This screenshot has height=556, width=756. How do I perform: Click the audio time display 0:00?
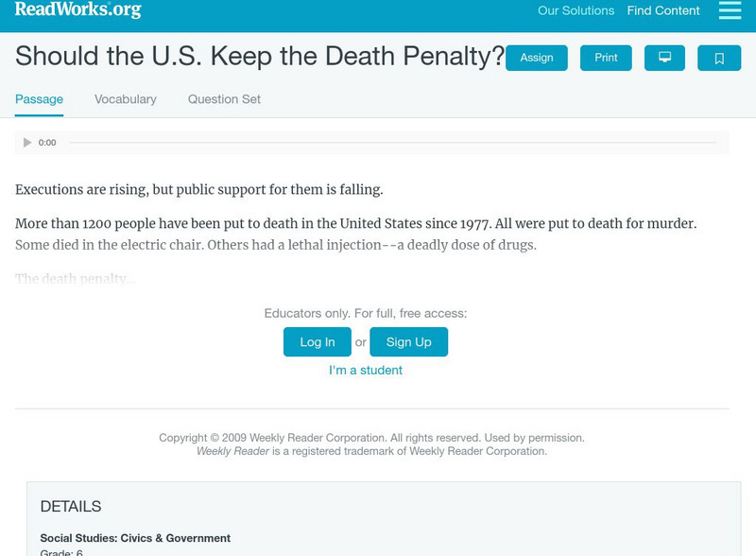(x=47, y=143)
